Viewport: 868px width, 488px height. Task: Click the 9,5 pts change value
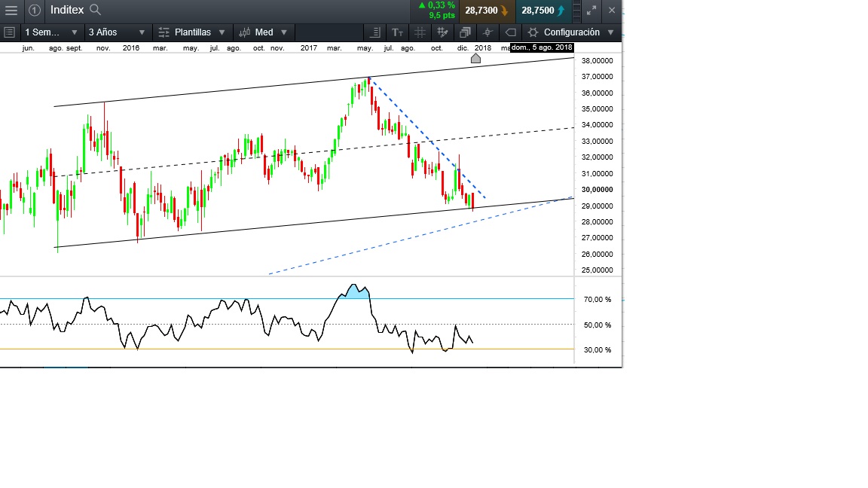click(442, 16)
